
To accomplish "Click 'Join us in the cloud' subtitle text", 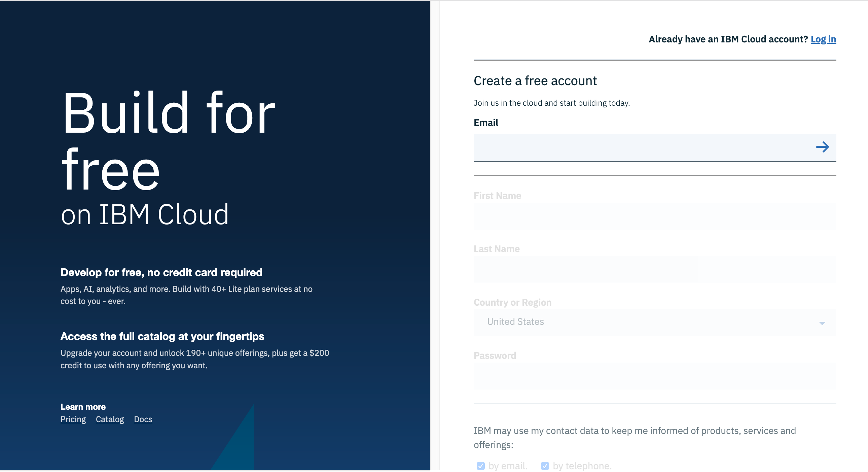I will click(552, 103).
